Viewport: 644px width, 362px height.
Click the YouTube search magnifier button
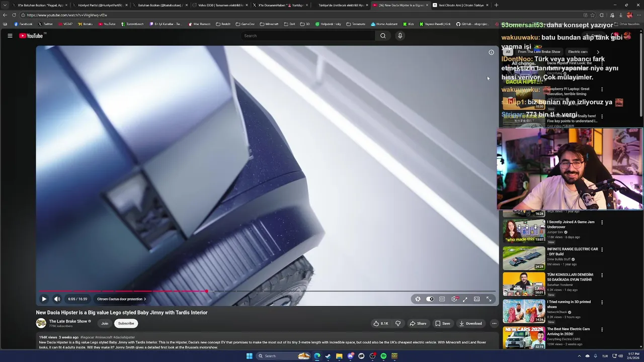pyautogui.click(x=383, y=36)
